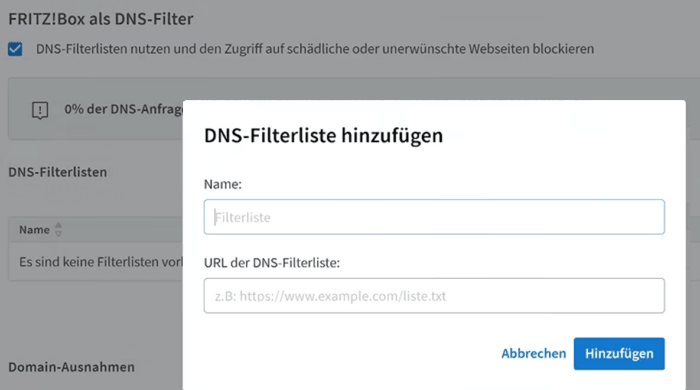The height and width of the screenshot is (390, 700).
Task: Select the 'Domain-Ausnahmen' section heading
Action: pyautogui.click(x=71, y=367)
